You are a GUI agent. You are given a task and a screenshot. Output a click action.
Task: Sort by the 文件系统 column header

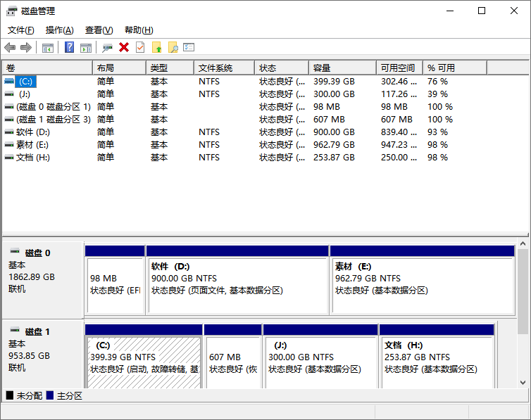(x=224, y=68)
